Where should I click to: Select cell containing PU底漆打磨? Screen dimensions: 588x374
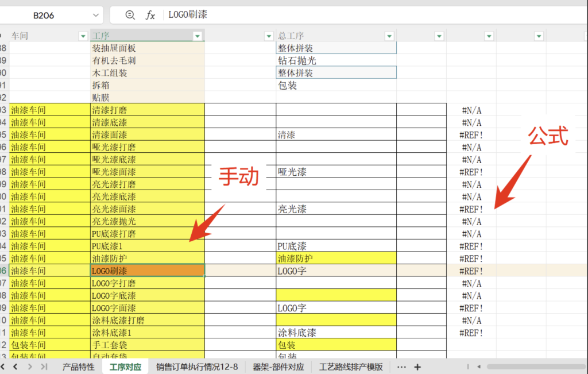[x=148, y=234]
